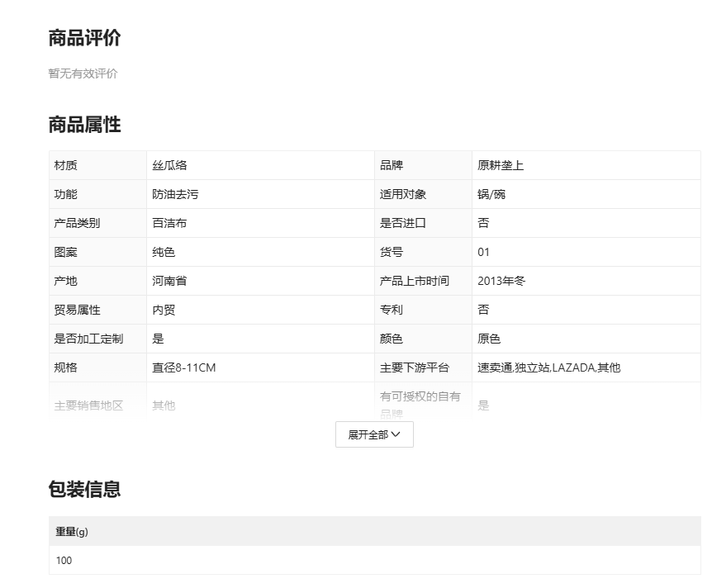The width and height of the screenshot is (712, 588).
Task: Click the 锅/碗 applicable object value
Action: 491,194
